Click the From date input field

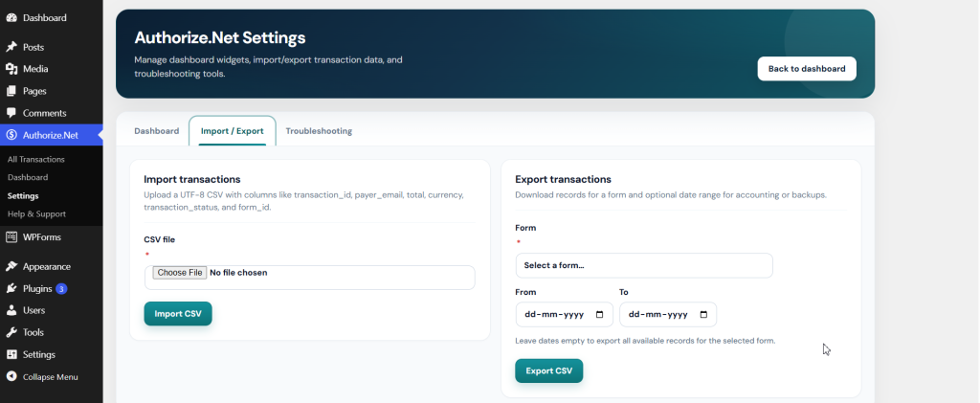click(565, 315)
